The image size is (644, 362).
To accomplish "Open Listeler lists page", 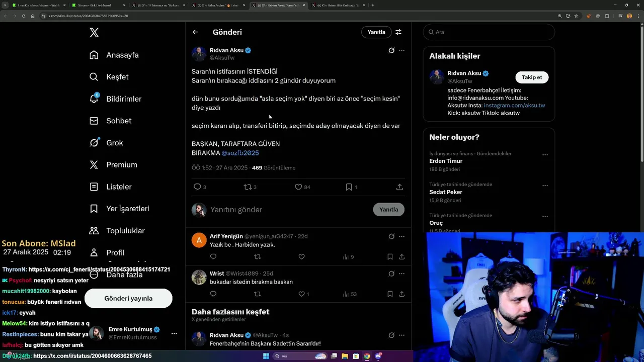I will (x=110, y=187).
